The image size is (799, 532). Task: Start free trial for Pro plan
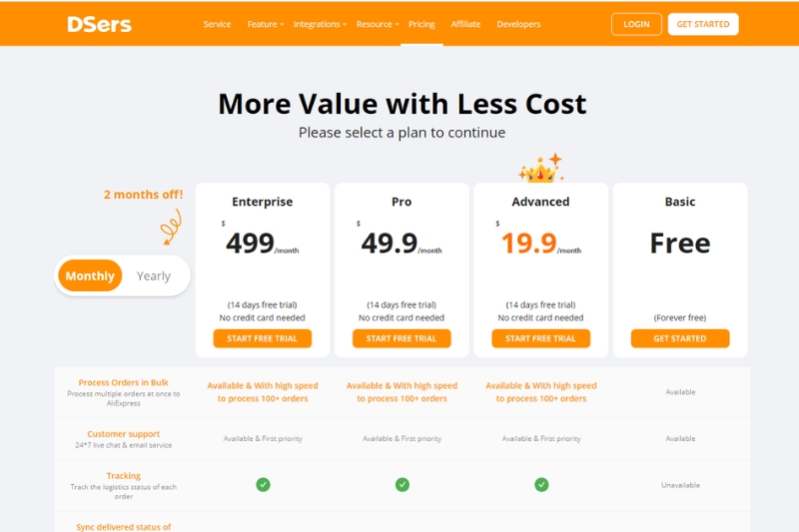tap(401, 338)
